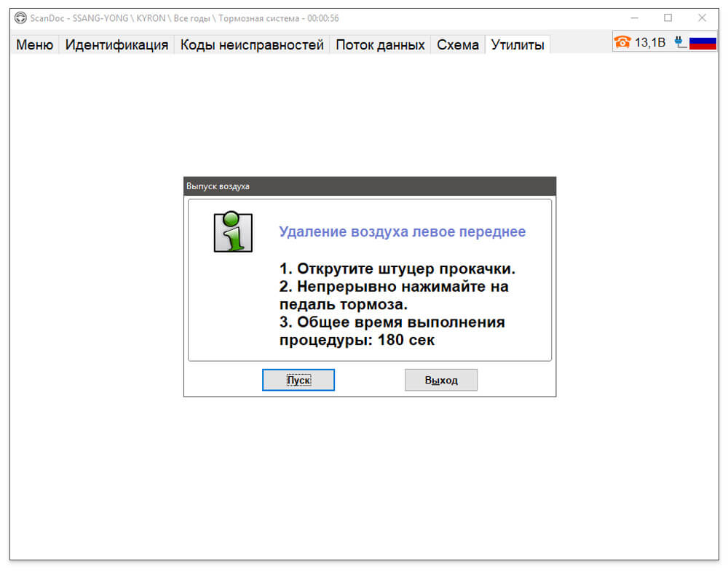Click the green info icon in dialog
This screenshot has height=572, width=728.
233,231
